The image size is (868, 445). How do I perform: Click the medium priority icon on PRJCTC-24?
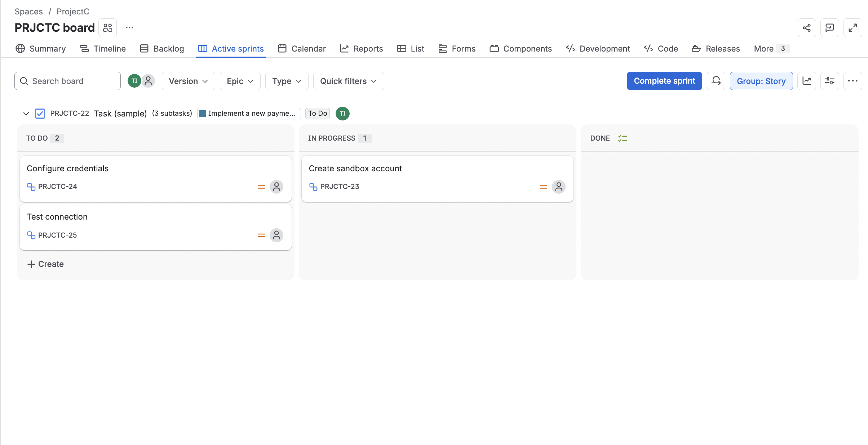tap(261, 187)
